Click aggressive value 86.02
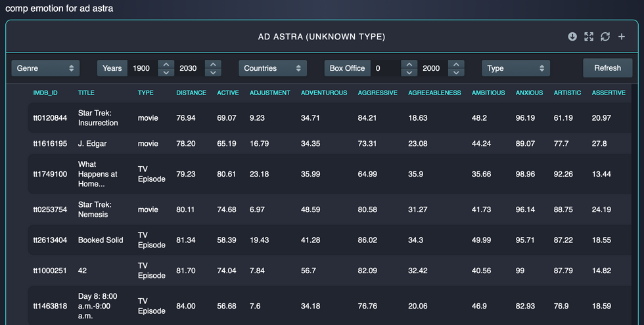The width and height of the screenshot is (644, 325). (367, 240)
